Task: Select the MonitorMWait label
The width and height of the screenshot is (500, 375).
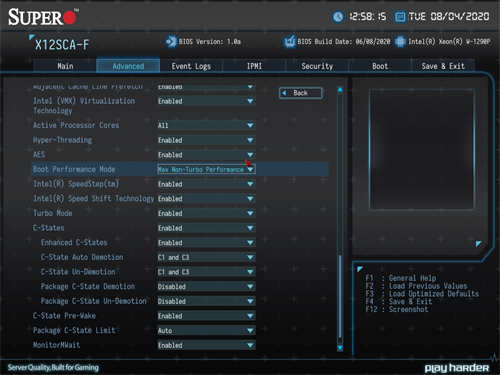Action: coord(56,345)
